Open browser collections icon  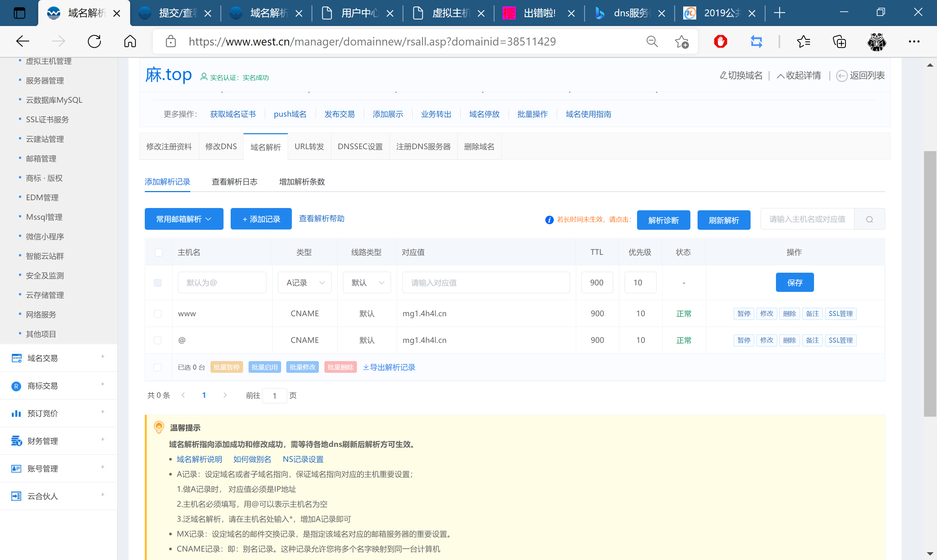tap(839, 42)
